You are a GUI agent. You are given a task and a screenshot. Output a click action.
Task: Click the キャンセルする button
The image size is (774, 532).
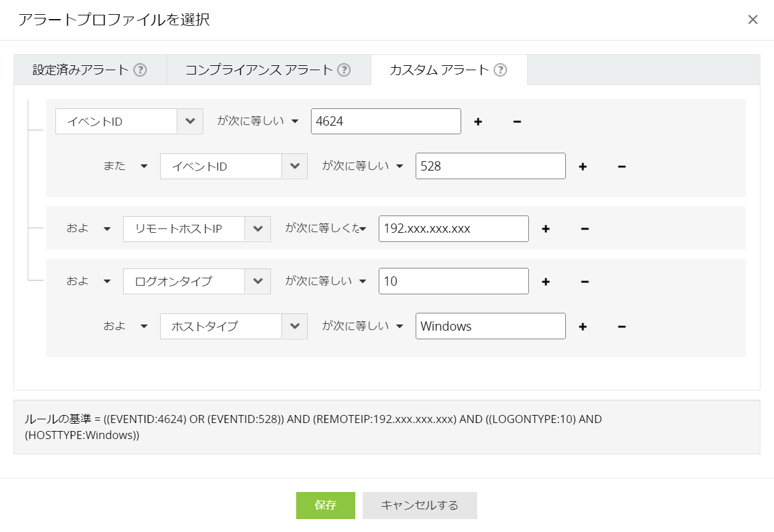[x=419, y=506]
